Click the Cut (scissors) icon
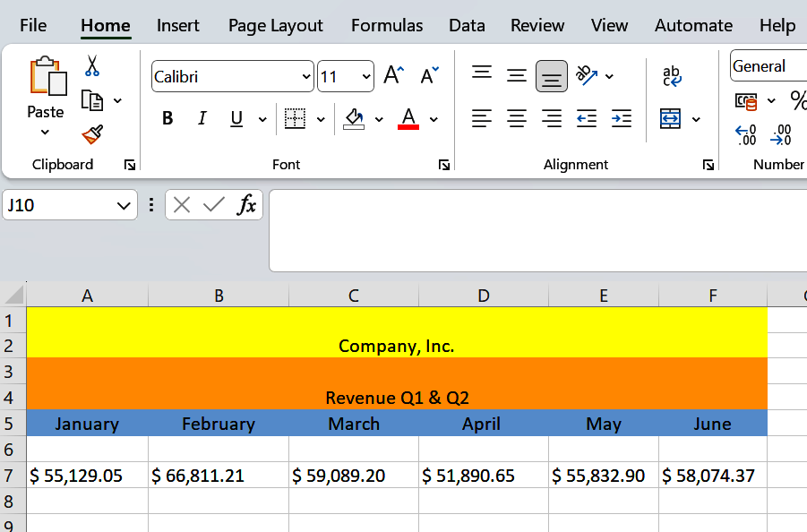The image size is (807, 532). [91, 65]
